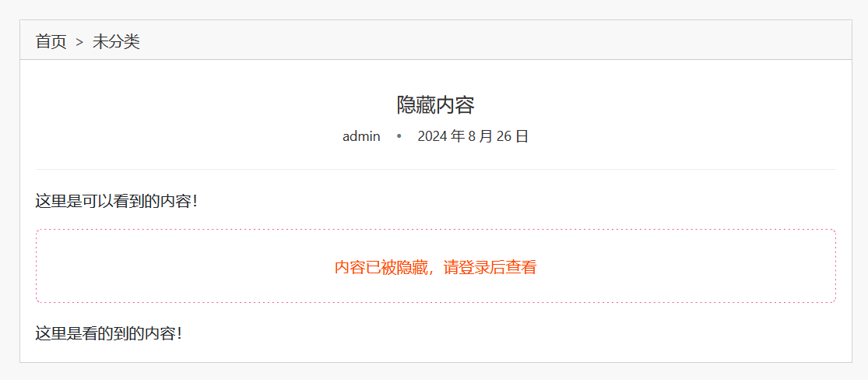Image resolution: width=868 pixels, height=380 pixels.
Task: Click the post date 2024 年 8 月 26 日
Action: (x=473, y=136)
